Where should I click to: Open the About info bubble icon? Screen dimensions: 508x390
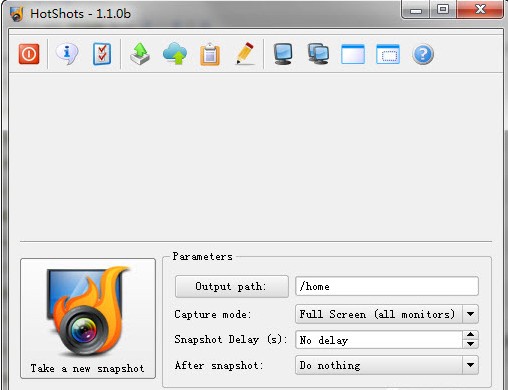67,54
